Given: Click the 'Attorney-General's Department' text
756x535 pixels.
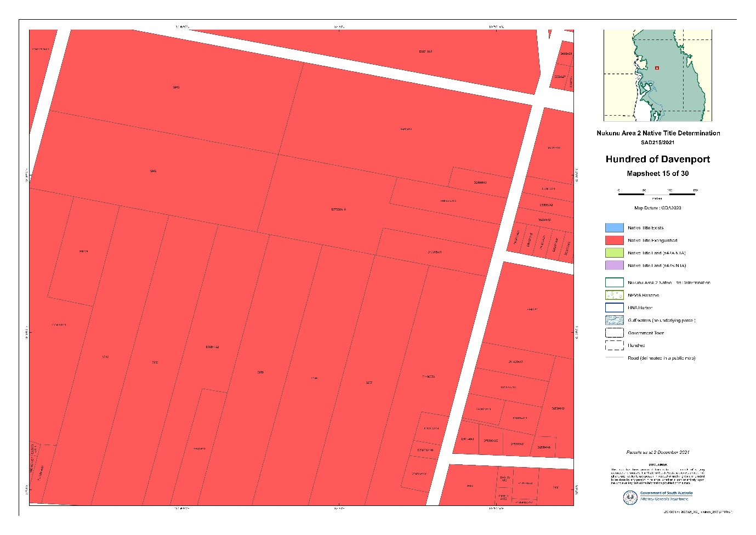Looking at the screenshot, I should tap(664, 499).
